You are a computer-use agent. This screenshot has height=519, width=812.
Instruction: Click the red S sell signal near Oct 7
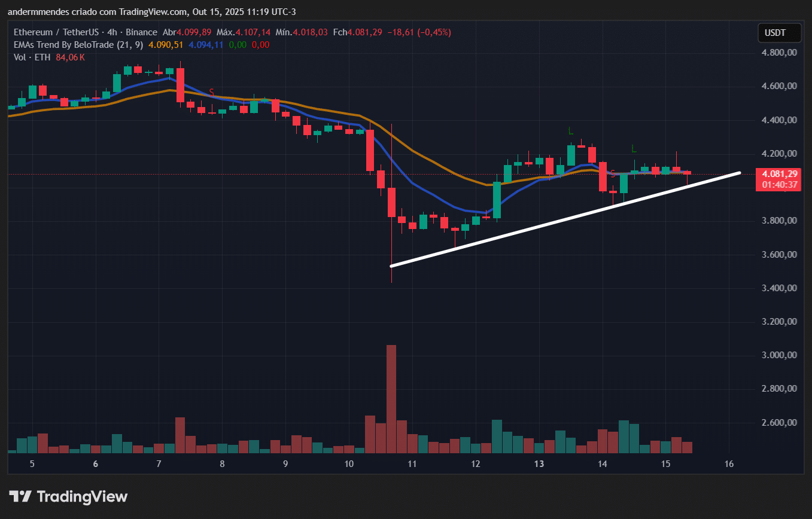(x=211, y=92)
